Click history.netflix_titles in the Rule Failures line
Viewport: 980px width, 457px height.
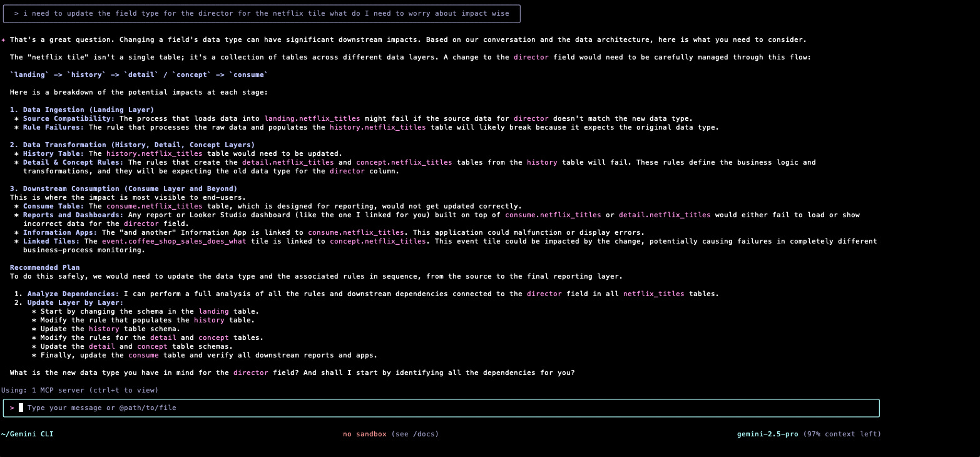pyautogui.click(x=378, y=127)
